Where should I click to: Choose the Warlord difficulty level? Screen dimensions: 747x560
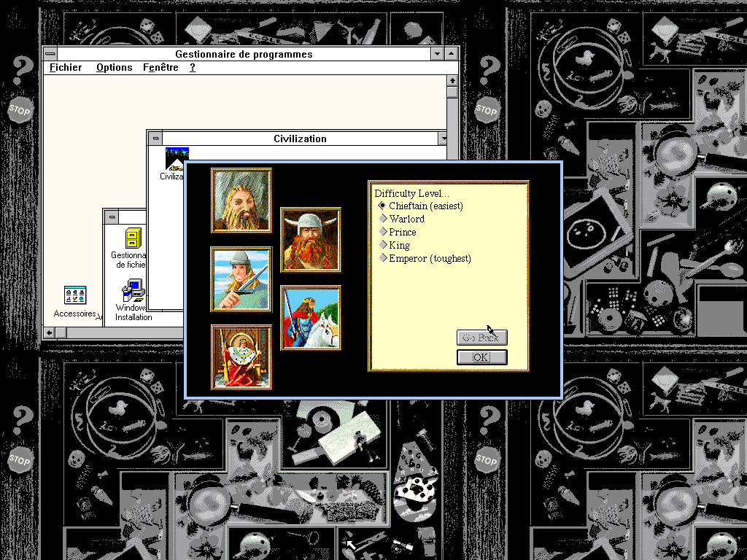tap(401, 219)
